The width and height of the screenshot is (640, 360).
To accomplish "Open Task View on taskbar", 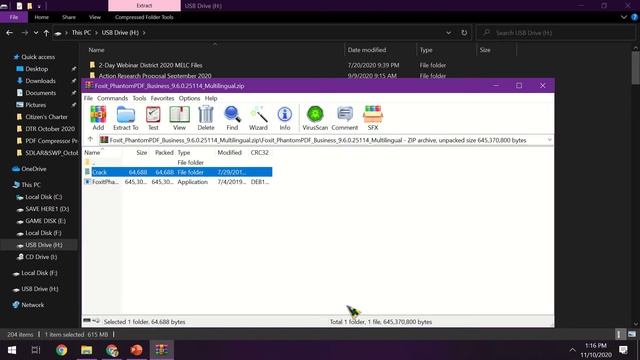I will pos(36,350).
